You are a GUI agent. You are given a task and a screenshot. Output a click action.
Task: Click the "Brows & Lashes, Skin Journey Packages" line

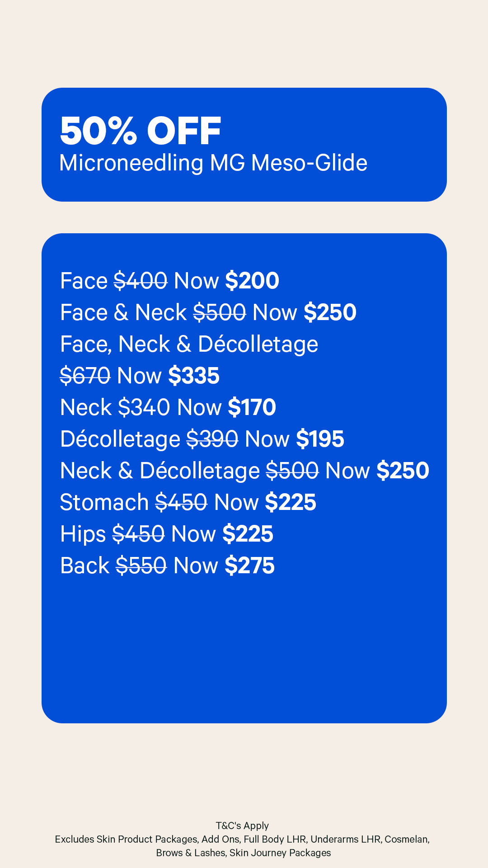[243, 853]
